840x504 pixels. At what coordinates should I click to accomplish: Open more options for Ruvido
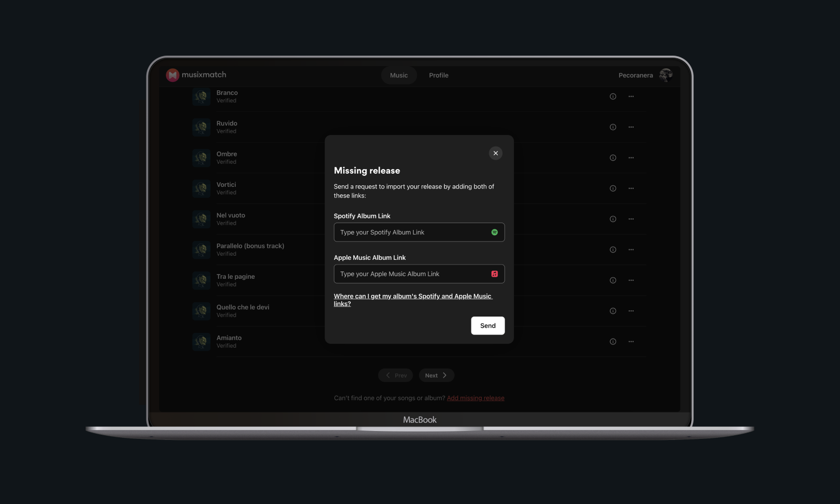click(x=631, y=127)
